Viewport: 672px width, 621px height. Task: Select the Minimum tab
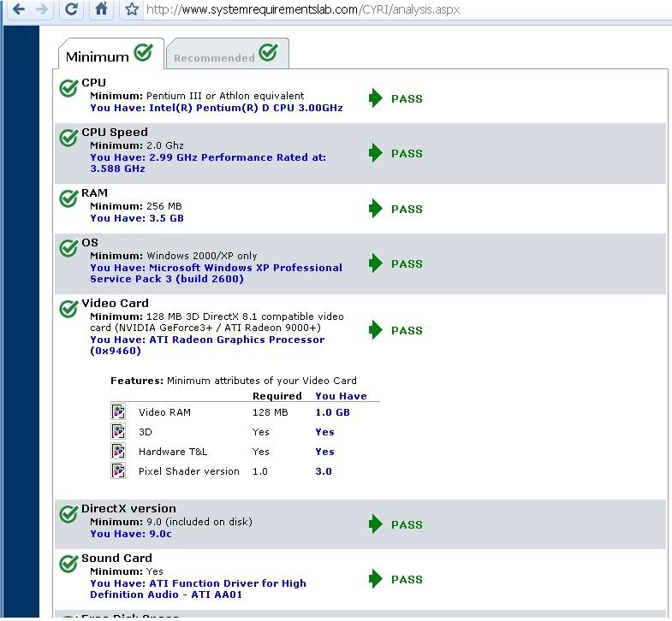pyautogui.click(x=108, y=56)
